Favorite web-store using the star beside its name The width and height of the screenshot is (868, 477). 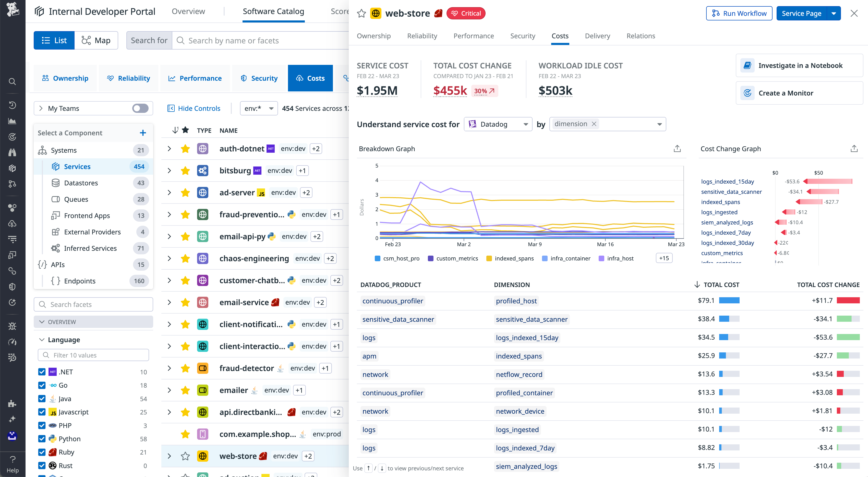point(361,14)
